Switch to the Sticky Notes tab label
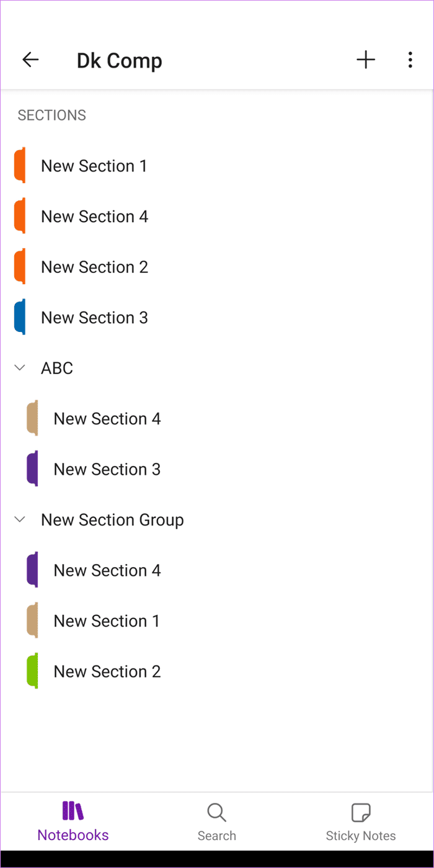The width and height of the screenshot is (434, 868). click(x=361, y=836)
